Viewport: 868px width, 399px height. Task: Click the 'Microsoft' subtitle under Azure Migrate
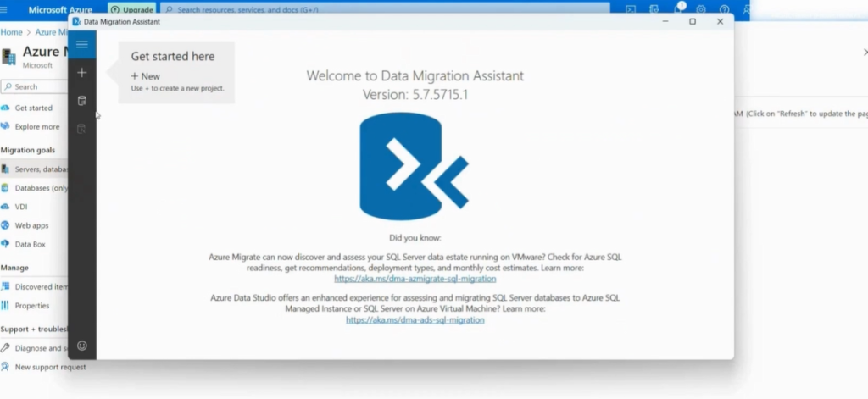click(x=37, y=65)
